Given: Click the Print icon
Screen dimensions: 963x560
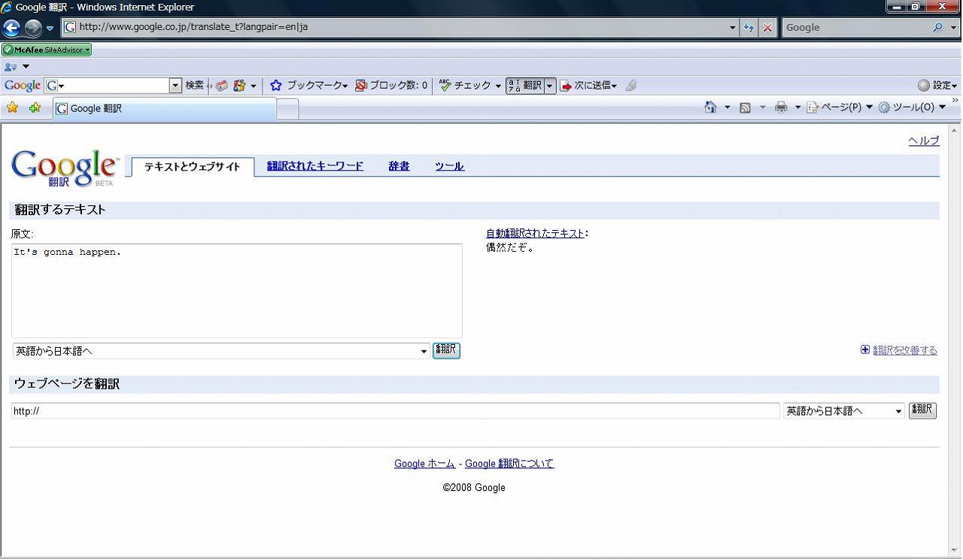Looking at the screenshot, I should pos(781,107).
